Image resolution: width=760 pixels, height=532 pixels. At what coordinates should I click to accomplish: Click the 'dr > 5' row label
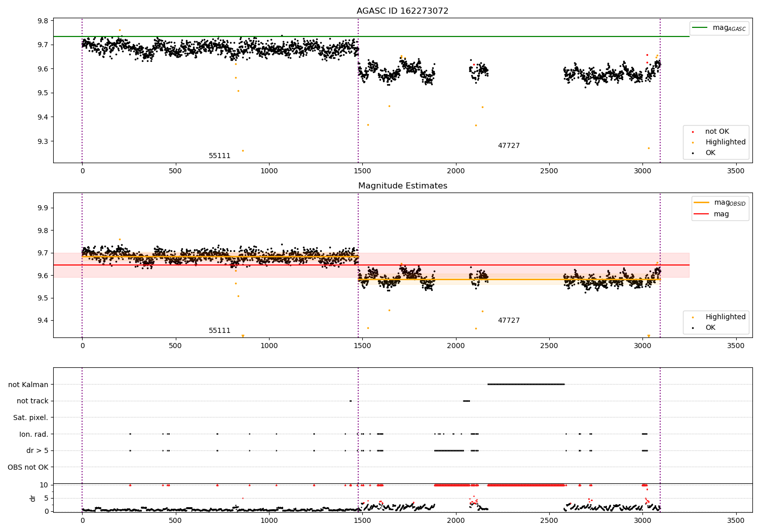[37, 451]
